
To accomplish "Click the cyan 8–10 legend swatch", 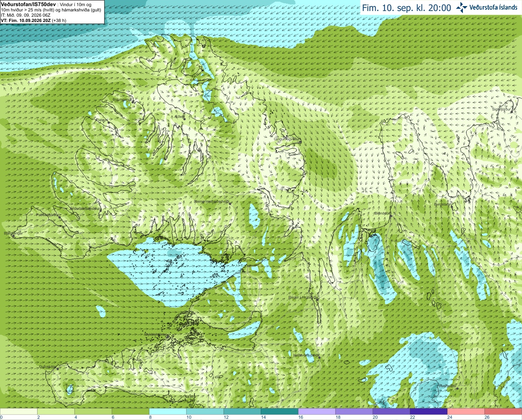I will coord(168,411).
